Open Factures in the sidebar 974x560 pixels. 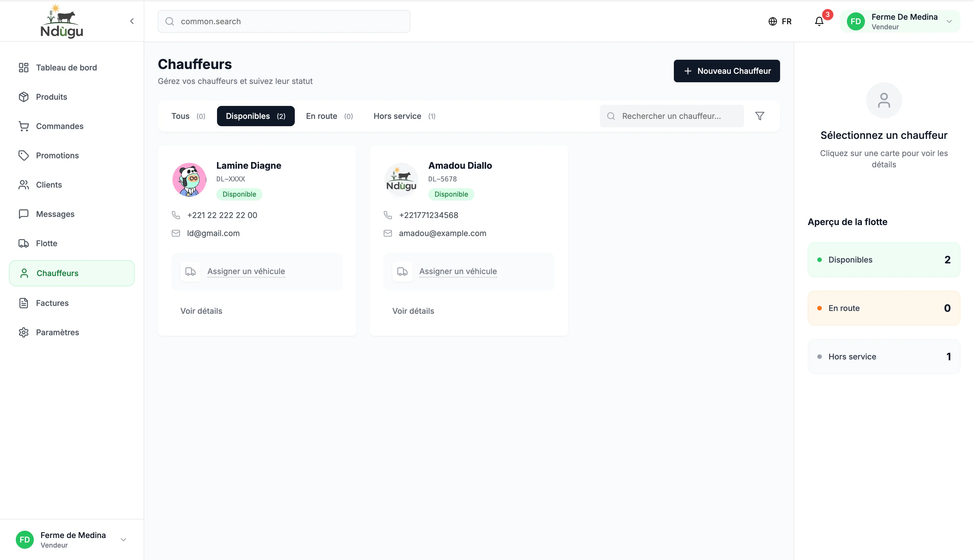coord(52,303)
